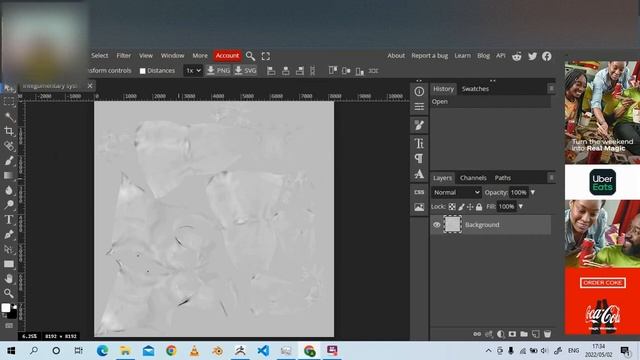640x360 pixels.
Task: Click the link layers icon
Action: (477, 334)
